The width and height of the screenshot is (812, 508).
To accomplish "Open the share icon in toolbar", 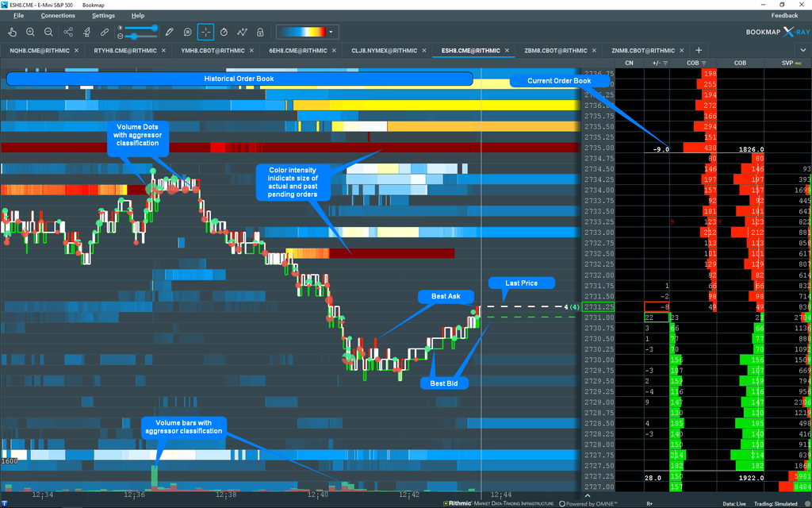I will (x=68, y=32).
